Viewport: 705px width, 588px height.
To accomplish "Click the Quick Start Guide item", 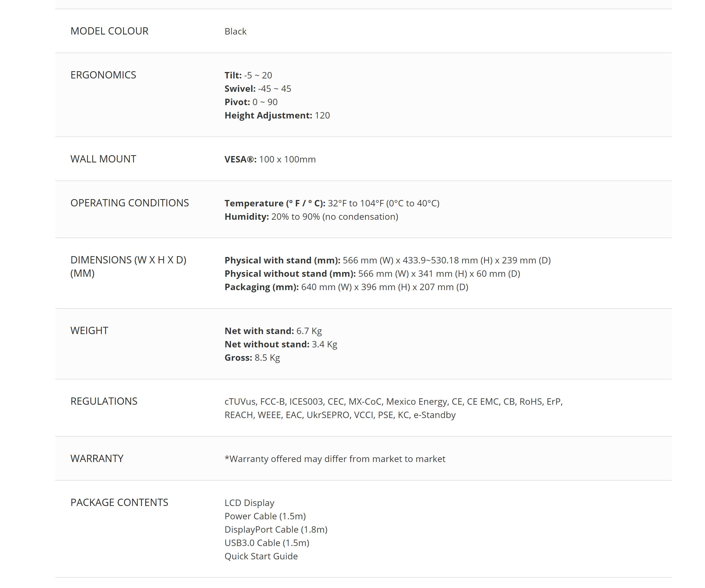I will click(x=261, y=556).
